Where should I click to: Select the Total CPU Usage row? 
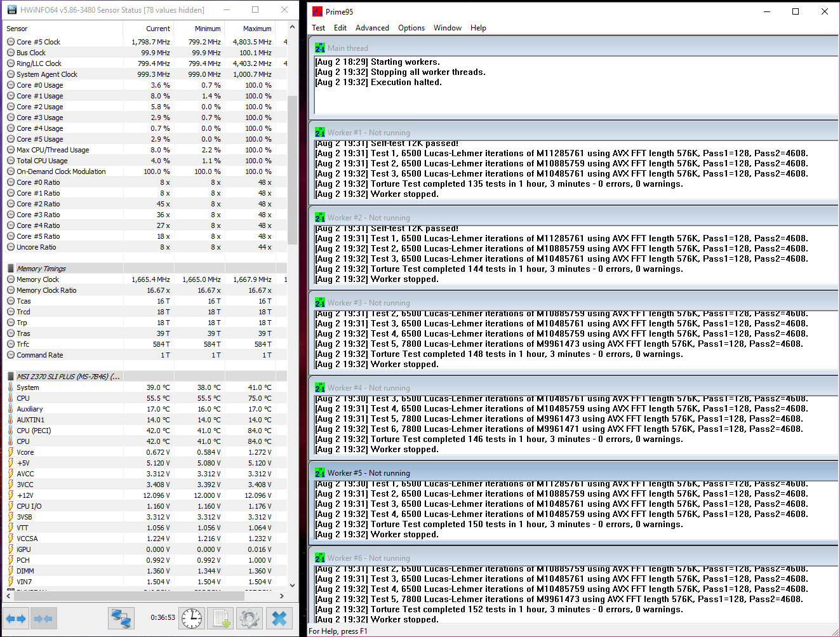[x=145, y=161]
